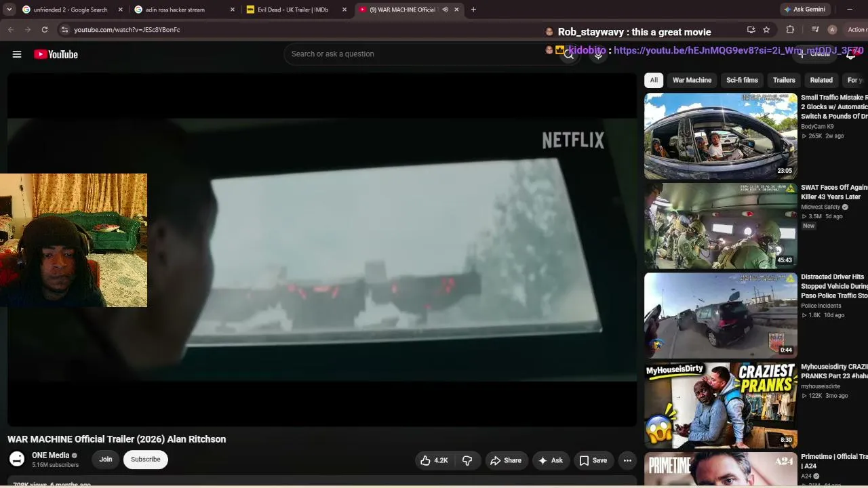Focus the YouTube search box

pos(420,54)
